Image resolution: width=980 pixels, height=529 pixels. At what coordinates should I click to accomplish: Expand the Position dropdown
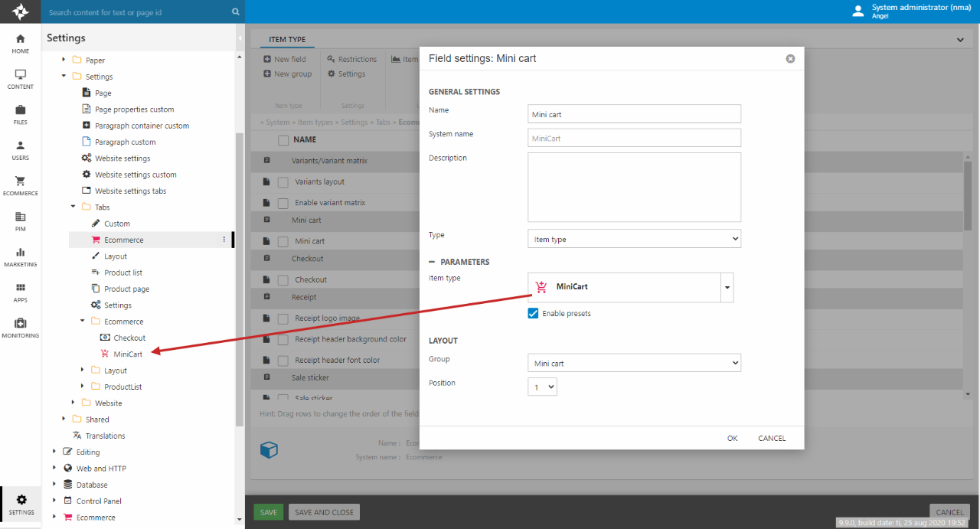coord(542,387)
